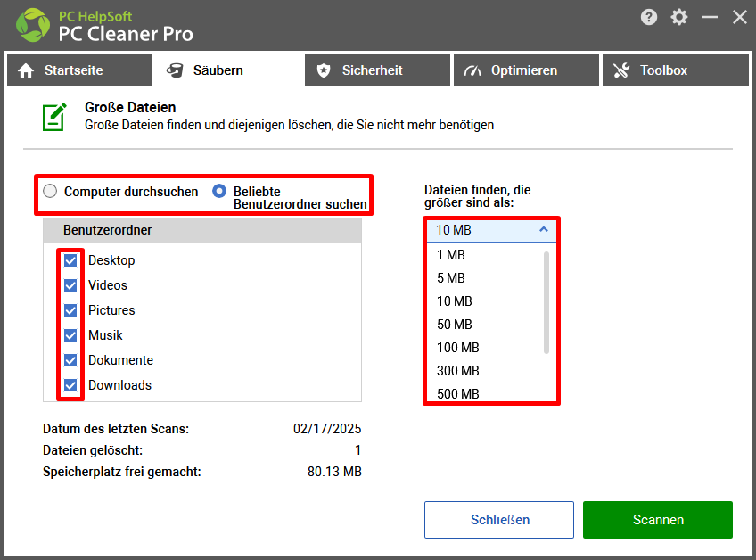Uncheck the Videos folder checkbox

[x=70, y=285]
